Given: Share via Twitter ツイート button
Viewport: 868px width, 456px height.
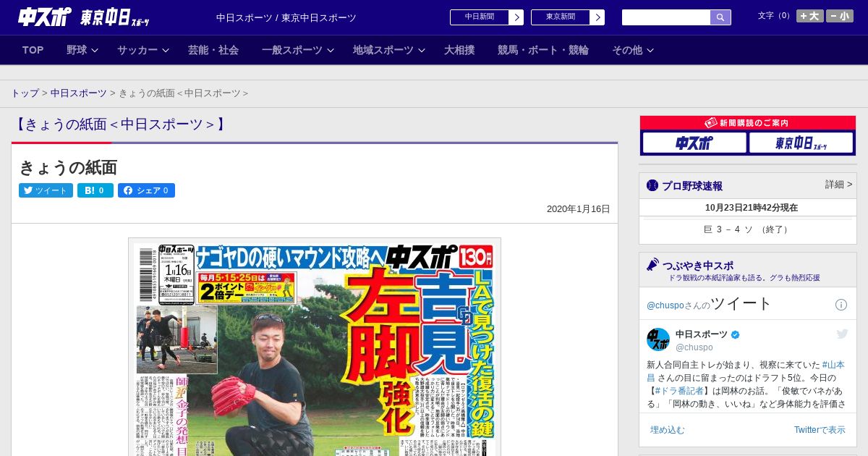Looking at the screenshot, I should point(46,190).
